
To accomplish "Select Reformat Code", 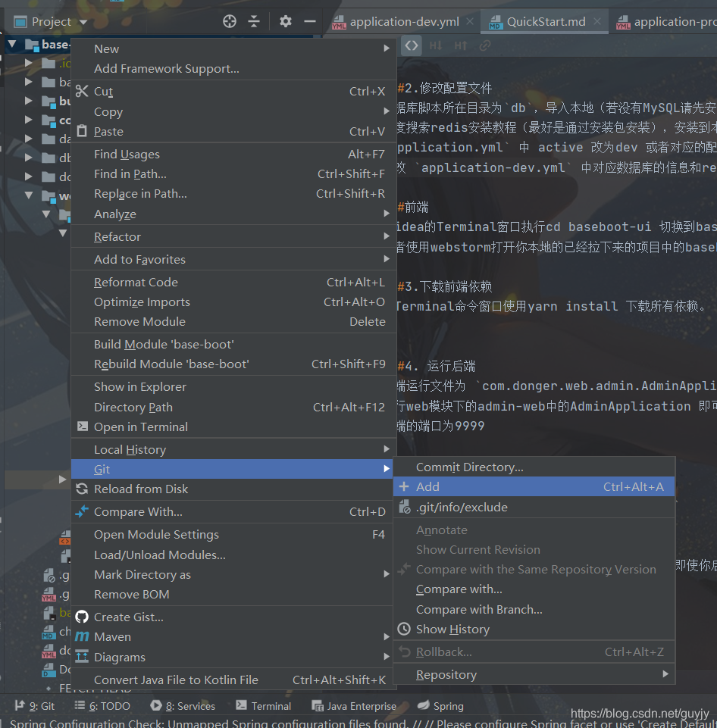I will coord(233,283).
